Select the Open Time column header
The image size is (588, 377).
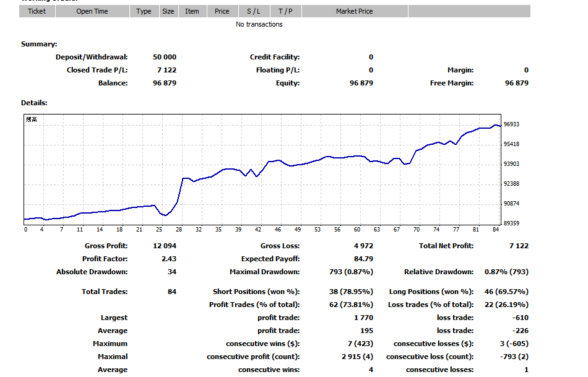(x=92, y=11)
